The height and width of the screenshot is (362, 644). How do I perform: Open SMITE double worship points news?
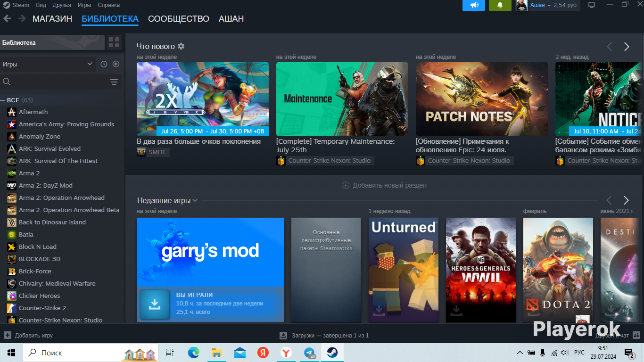pos(203,99)
